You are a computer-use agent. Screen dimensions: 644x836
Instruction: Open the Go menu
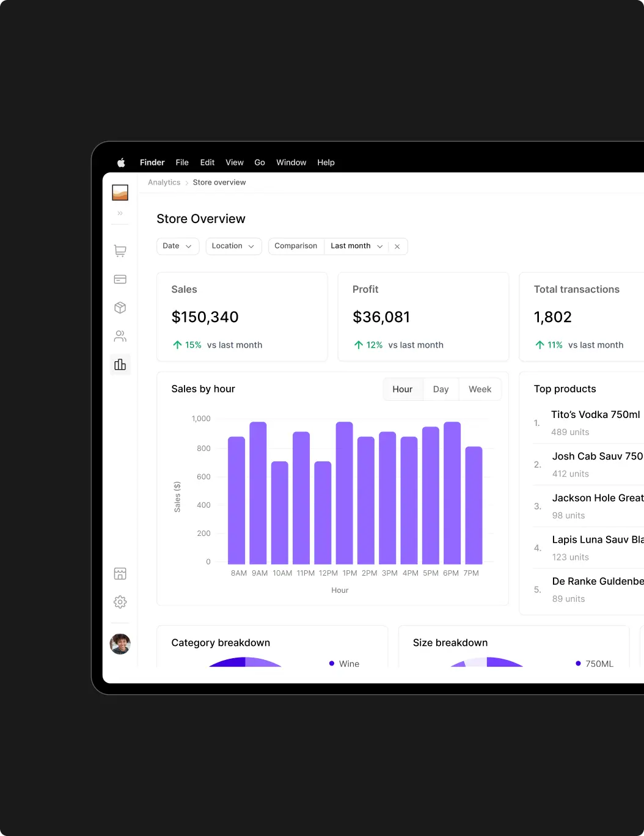260,163
